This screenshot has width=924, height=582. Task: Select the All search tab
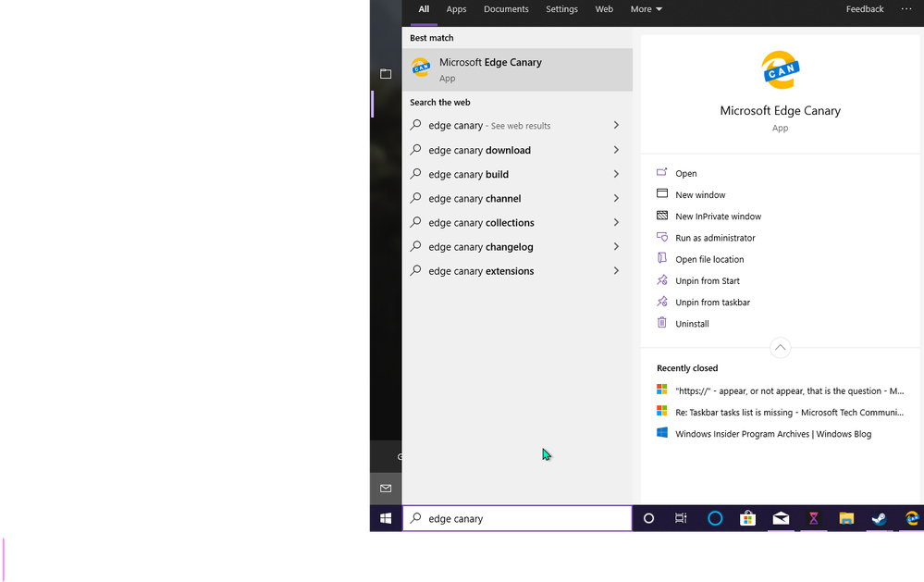point(424,9)
